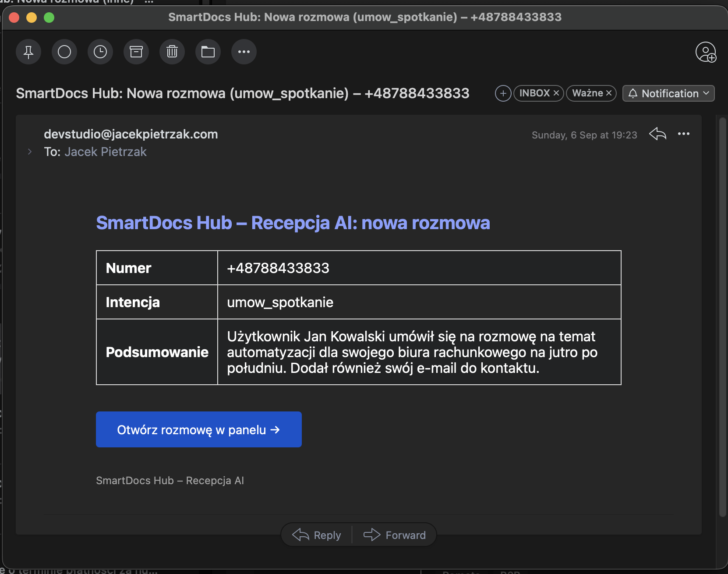
Task: Close the window with the red button
Action: point(14,18)
